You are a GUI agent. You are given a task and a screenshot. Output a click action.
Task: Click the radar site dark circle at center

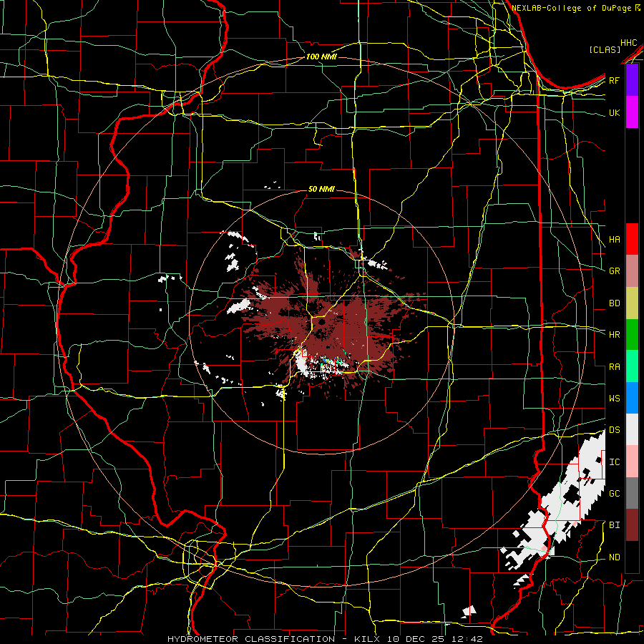[321, 323]
